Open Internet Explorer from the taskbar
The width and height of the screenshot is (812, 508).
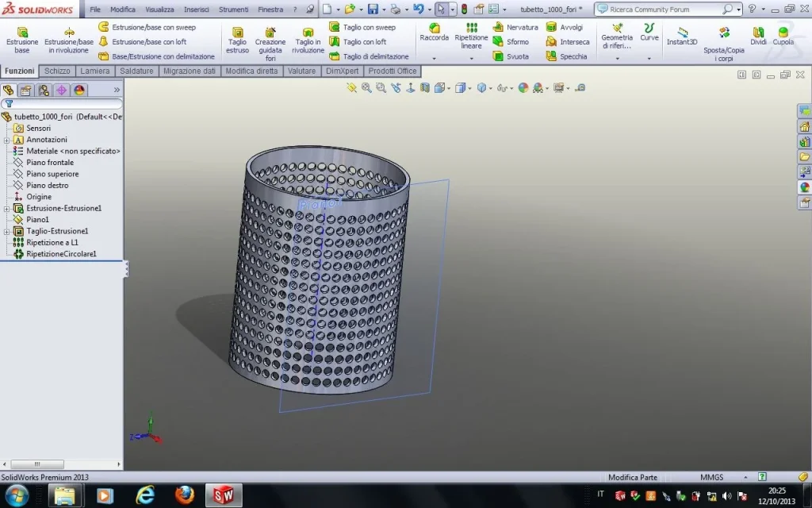[145, 495]
